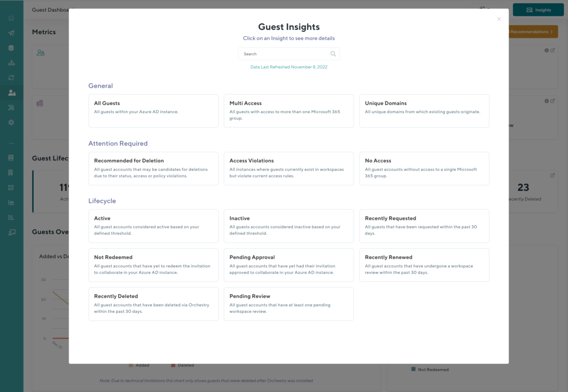
Task: Open the layers workspaces icon in the sidebar
Action: point(11,48)
